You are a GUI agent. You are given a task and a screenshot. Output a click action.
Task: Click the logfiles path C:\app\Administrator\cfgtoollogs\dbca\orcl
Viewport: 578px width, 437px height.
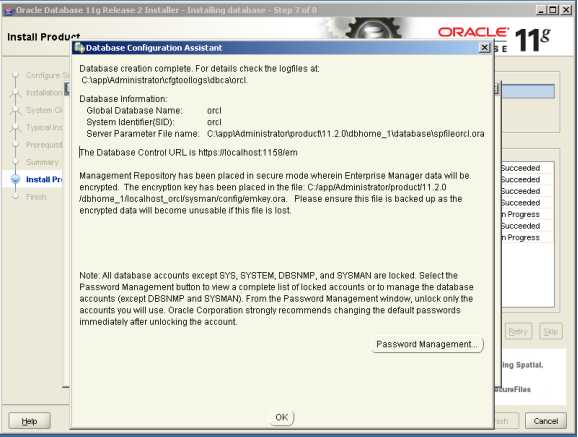pos(164,80)
